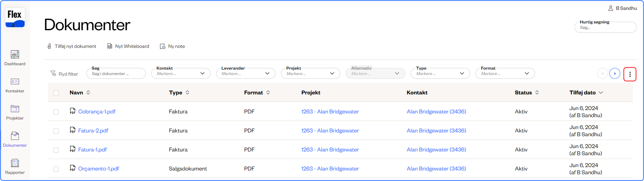Screen dimensions: 644x181
Task: Open Dashboard from the sidebar
Action: coord(15,58)
